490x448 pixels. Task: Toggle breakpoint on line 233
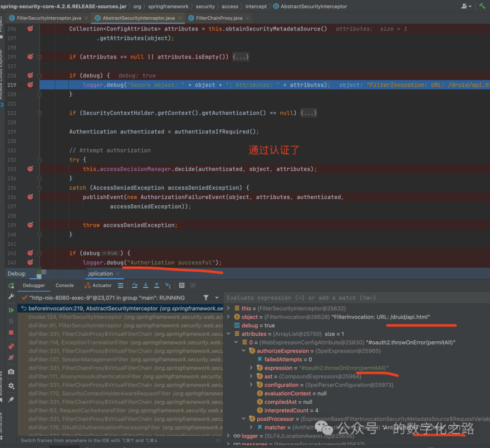(x=30, y=169)
